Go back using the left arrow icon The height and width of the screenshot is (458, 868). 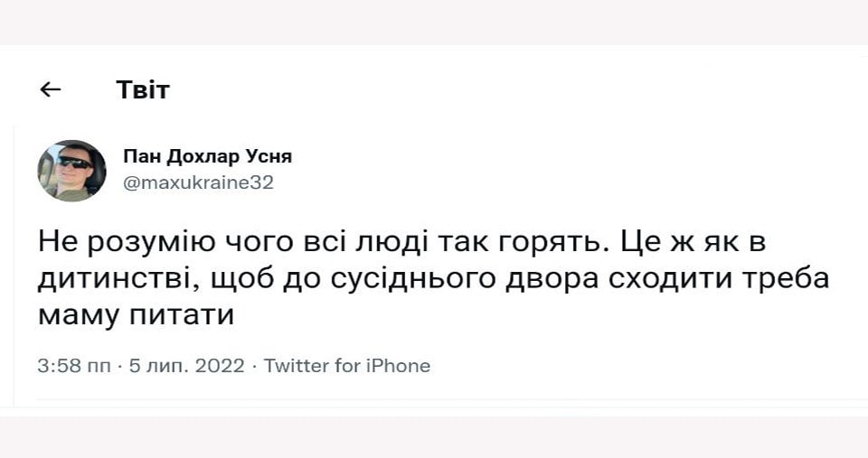[51, 89]
